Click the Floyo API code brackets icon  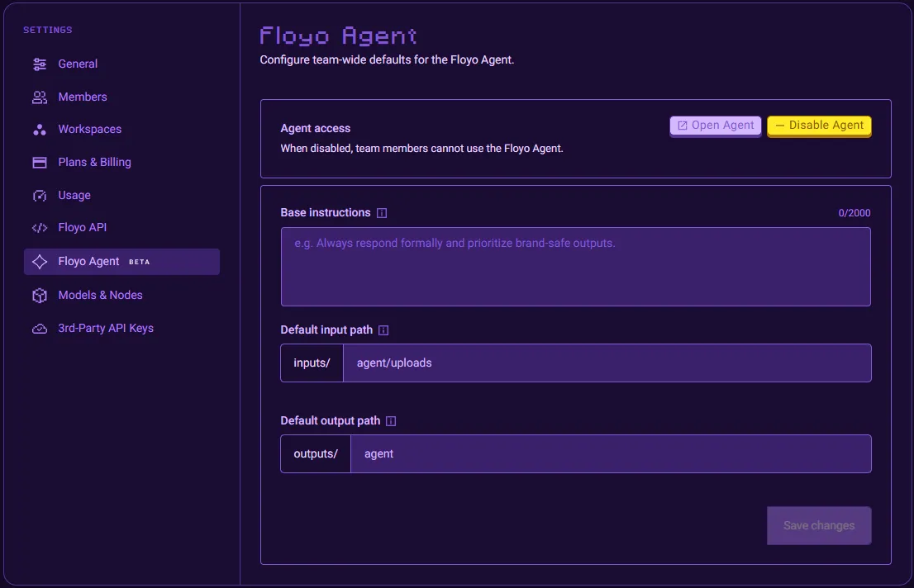pos(40,228)
